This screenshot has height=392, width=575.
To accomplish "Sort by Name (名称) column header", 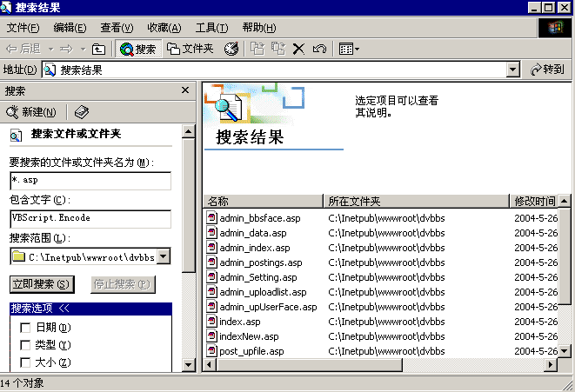I will coord(264,201).
